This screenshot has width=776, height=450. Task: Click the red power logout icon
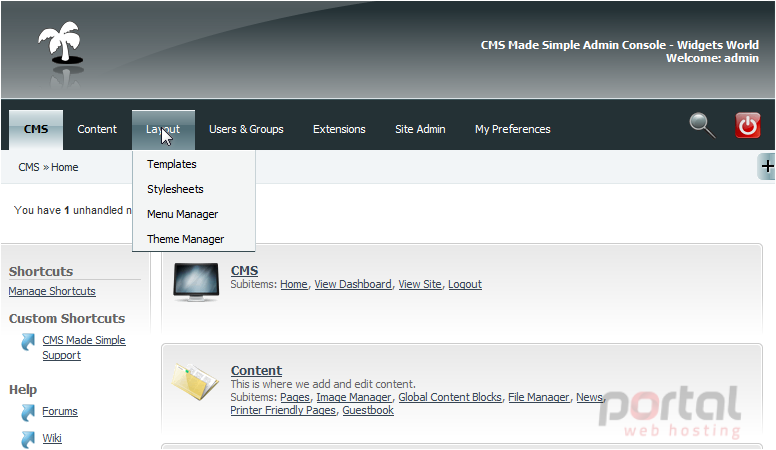coord(747,125)
